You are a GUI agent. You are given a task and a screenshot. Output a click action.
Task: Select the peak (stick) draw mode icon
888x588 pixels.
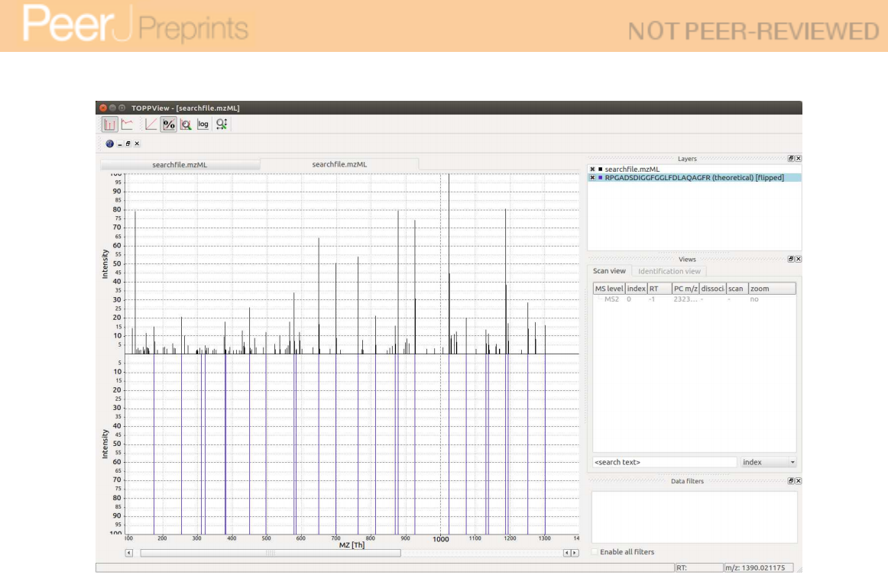(x=109, y=124)
